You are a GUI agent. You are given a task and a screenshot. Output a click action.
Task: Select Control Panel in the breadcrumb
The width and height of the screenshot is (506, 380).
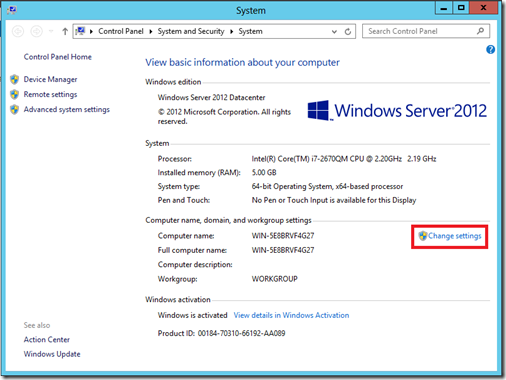tap(121, 31)
